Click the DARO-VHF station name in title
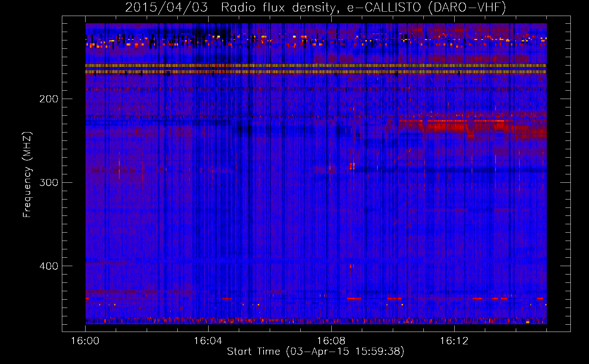The width and height of the screenshot is (589, 364). tap(467, 7)
